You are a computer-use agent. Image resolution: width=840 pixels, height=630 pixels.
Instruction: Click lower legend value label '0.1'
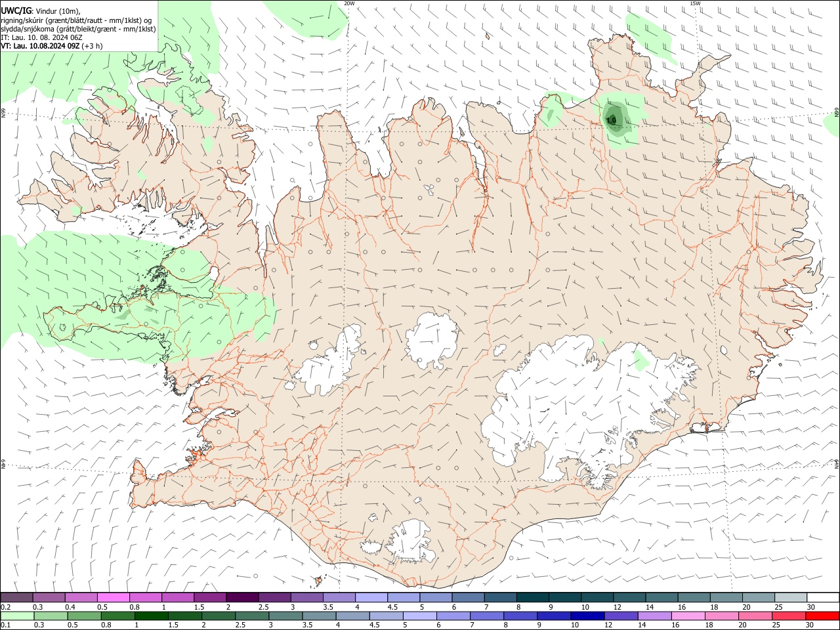[x=6, y=625]
